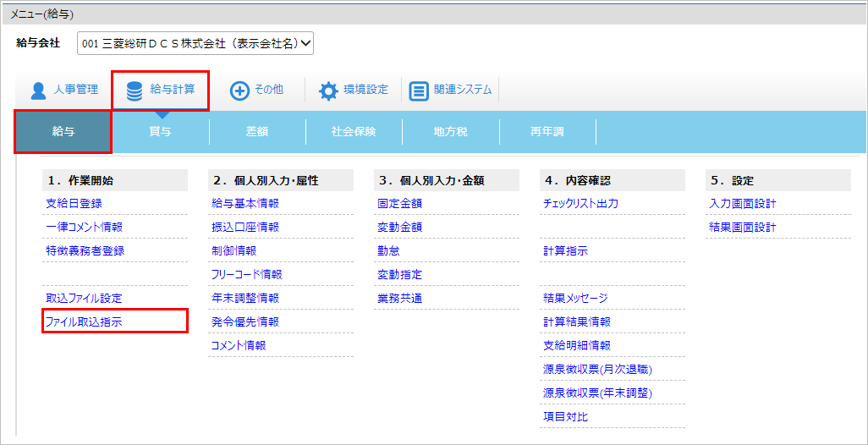Open the 結果メッセージ link
This screenshot has height=445, width=868.
tap(576, 298)
